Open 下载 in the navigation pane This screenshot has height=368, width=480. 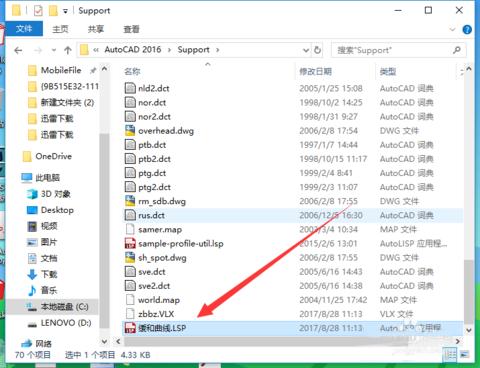(x=42, y=274)
